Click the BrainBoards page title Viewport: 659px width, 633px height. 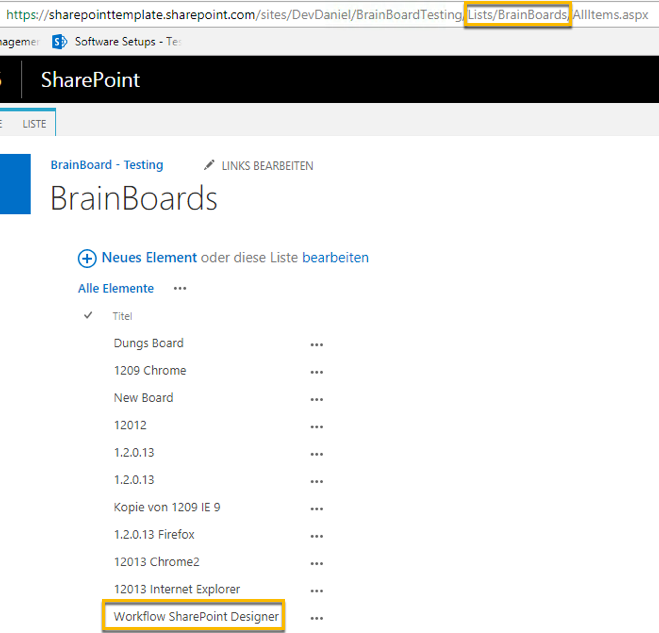click(134, 198)
